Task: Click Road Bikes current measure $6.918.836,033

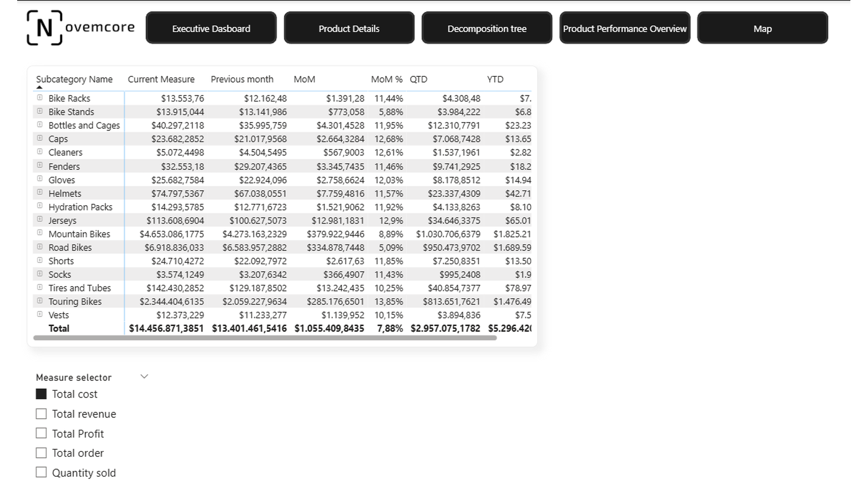Action: pyautogui.click(x=174, y=248)
